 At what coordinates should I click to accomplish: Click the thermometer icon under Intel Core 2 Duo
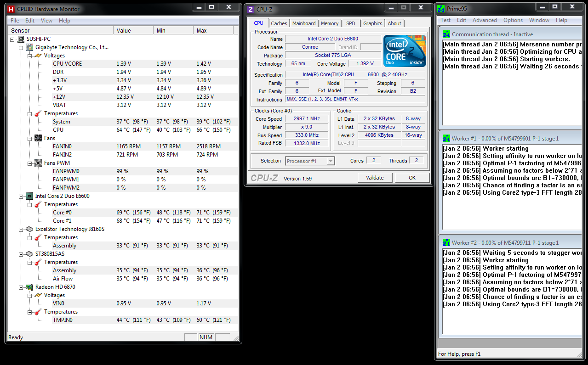(x=38, y=204)
